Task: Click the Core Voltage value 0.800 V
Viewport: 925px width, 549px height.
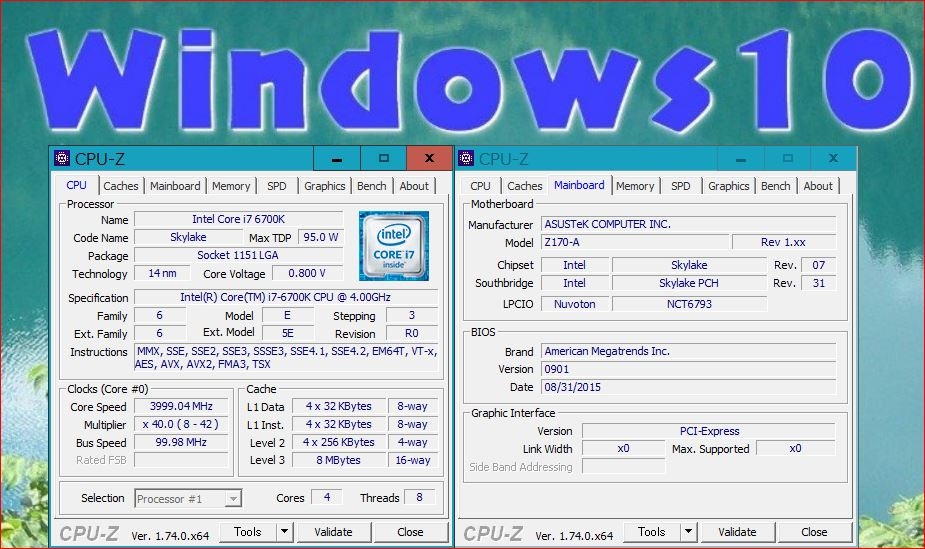Action: (x=307, y=273)
